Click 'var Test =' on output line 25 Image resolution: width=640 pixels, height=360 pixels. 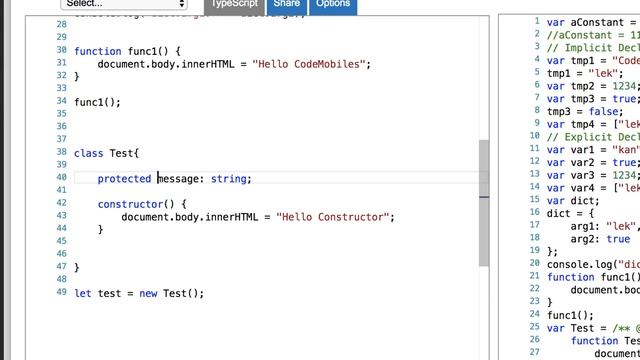(x=577, y=328)
